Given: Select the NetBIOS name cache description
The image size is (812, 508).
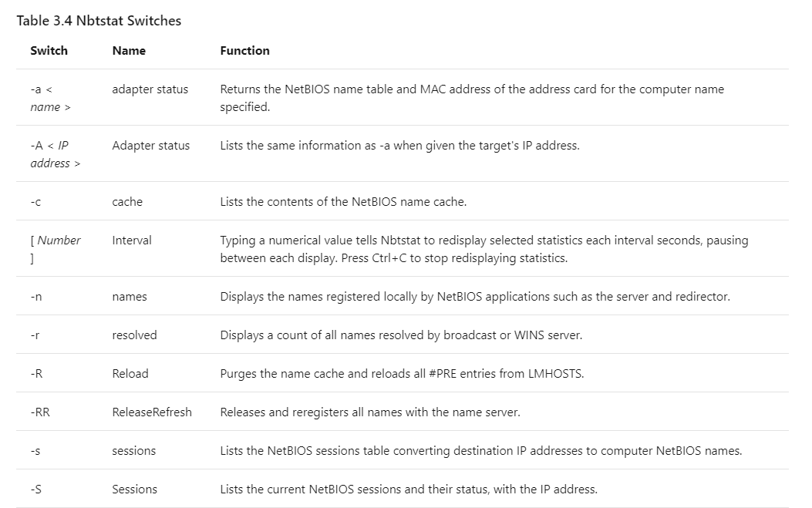Looking at the screenshot, I should click(343, 202).
